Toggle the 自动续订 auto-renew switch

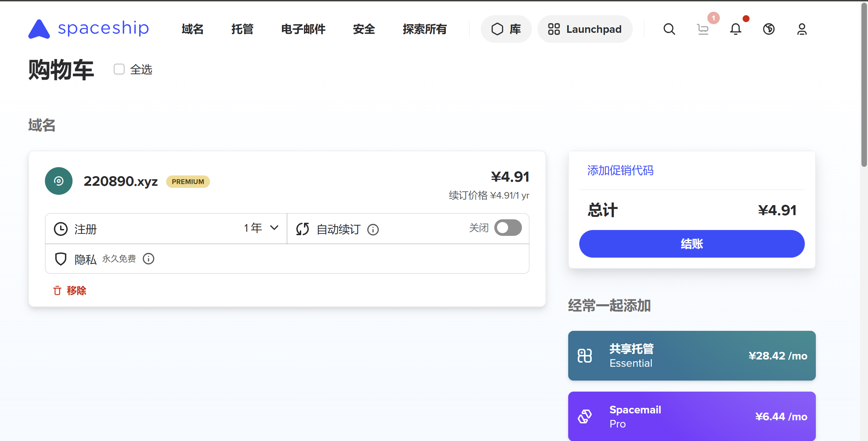(x=508, y=228)
